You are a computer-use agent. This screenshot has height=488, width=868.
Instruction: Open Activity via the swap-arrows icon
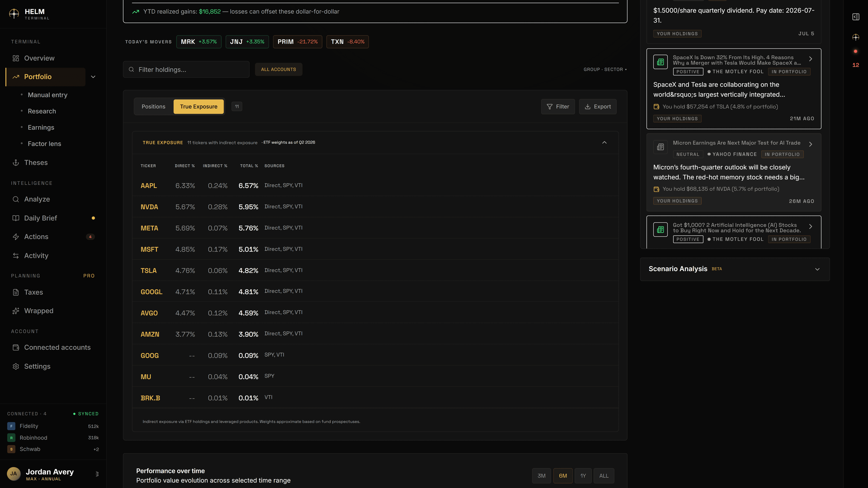click(x=16, y=256)
